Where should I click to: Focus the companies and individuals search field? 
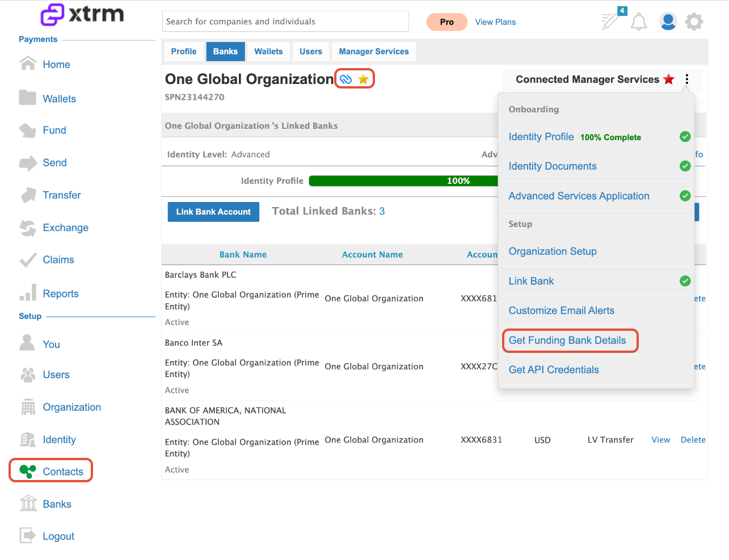pyautogui.click(x=285, y=22)
